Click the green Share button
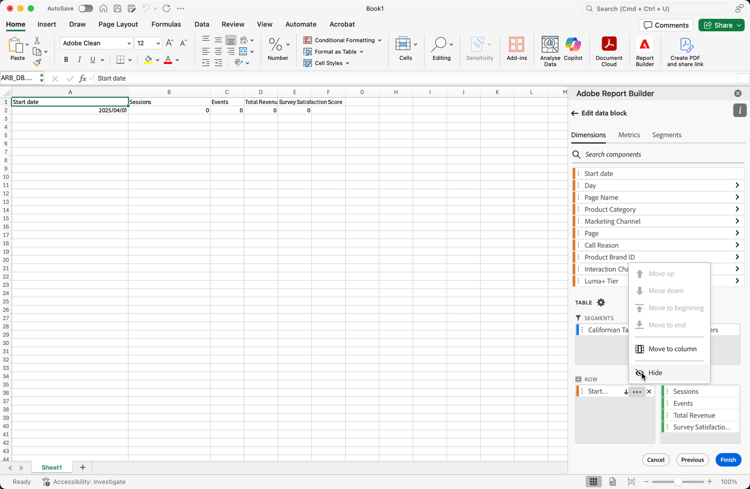Viewport: 750px width, 489px height. [x=721, y=25]
